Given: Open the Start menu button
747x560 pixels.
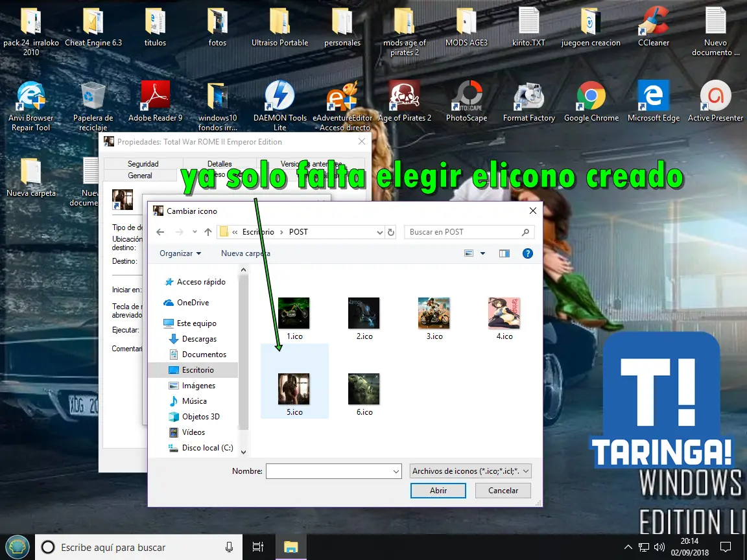Looking at the screenshot, I should click(x=17, y=547).
